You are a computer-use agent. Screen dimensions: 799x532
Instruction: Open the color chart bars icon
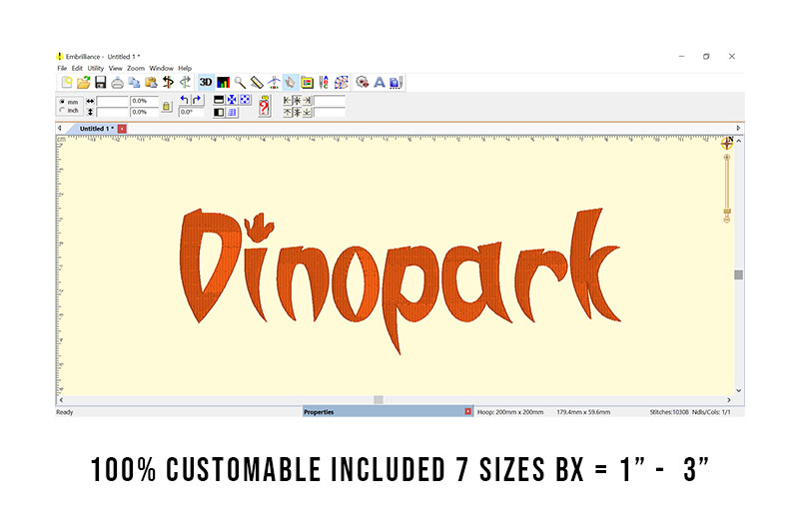(223, 83)
